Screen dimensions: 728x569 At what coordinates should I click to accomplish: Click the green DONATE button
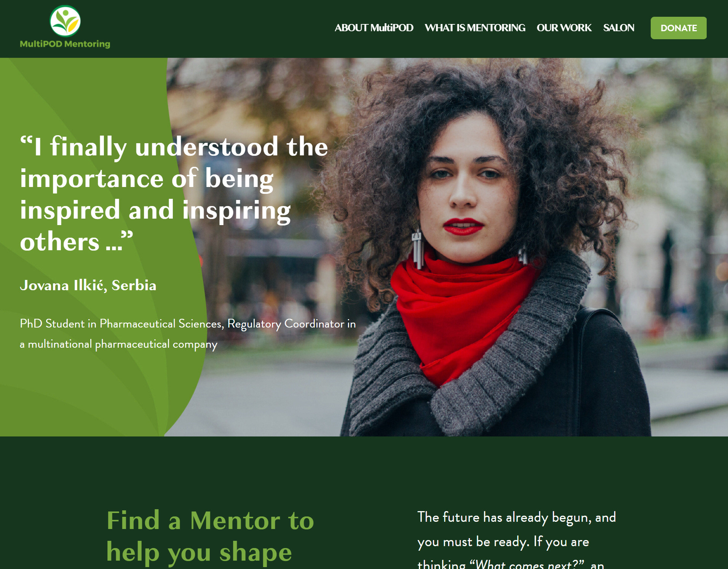[x=679, y=28]
